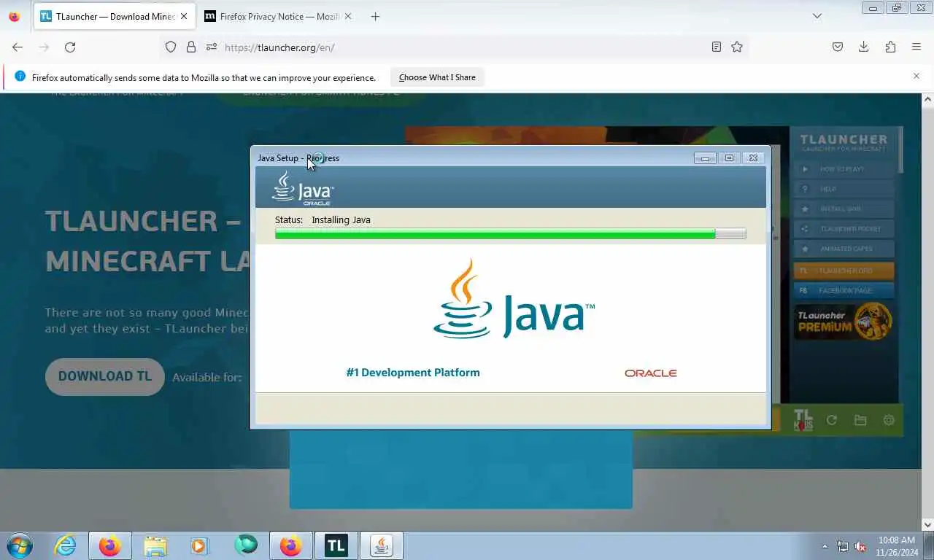Image resolution: width=934 pixels, height=560 pixels.
Task: Bookmark this page with the star icon
Action: tap(737, 47)
